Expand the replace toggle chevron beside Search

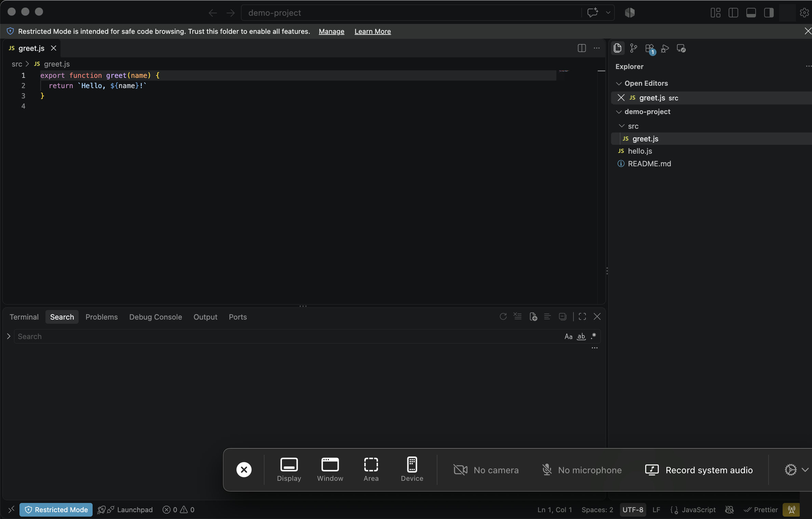pos(9,336)
